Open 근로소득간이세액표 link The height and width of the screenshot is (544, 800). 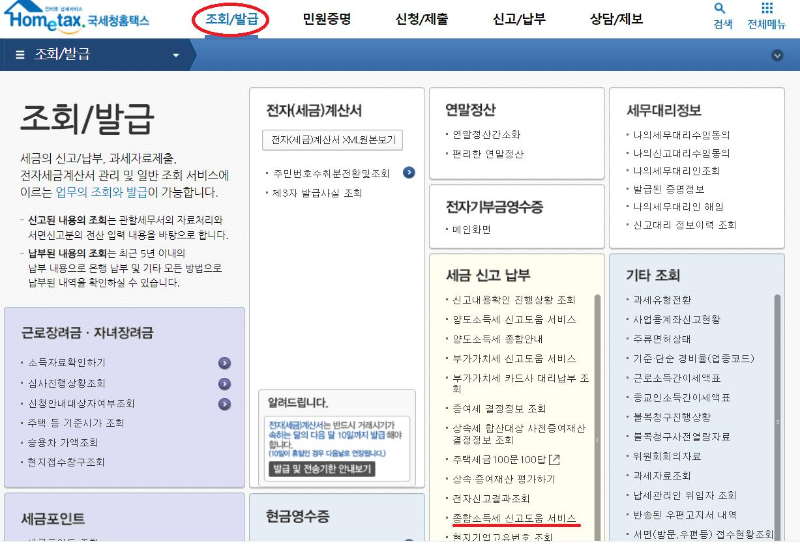(677, 378)
